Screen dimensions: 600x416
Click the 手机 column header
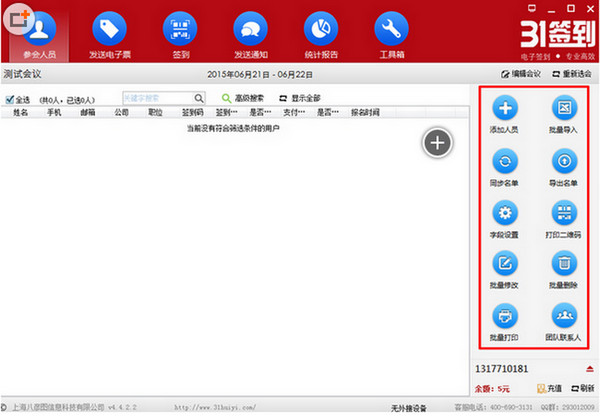(x=54, y=113)
